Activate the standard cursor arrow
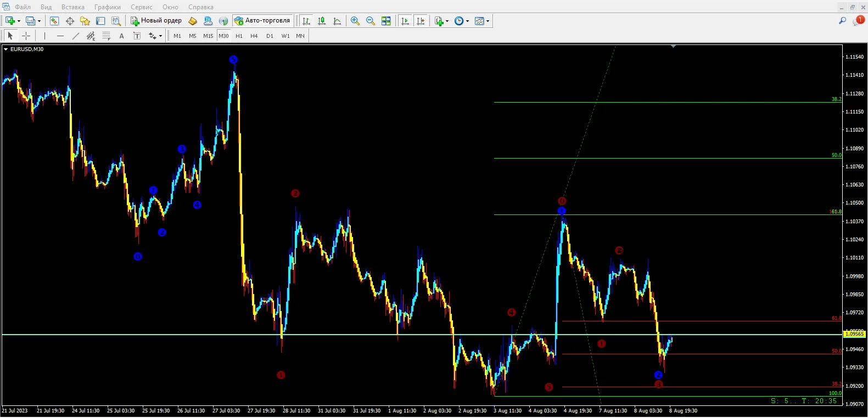The image size is (868, 418). click(x=10, y=36)
